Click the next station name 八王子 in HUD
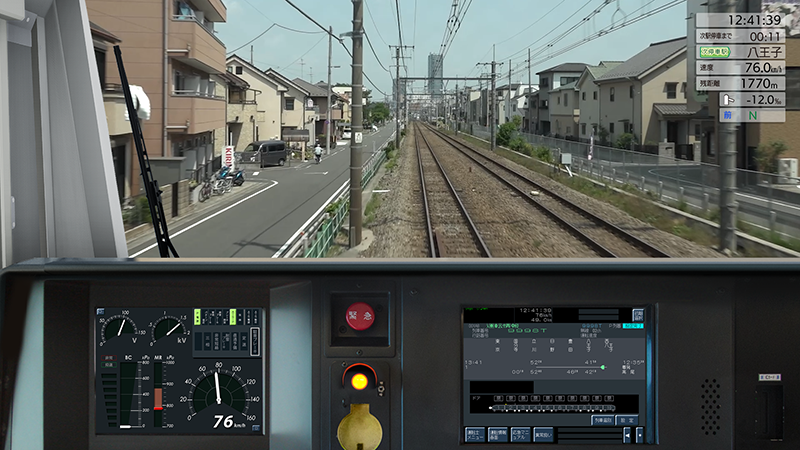 764,52
